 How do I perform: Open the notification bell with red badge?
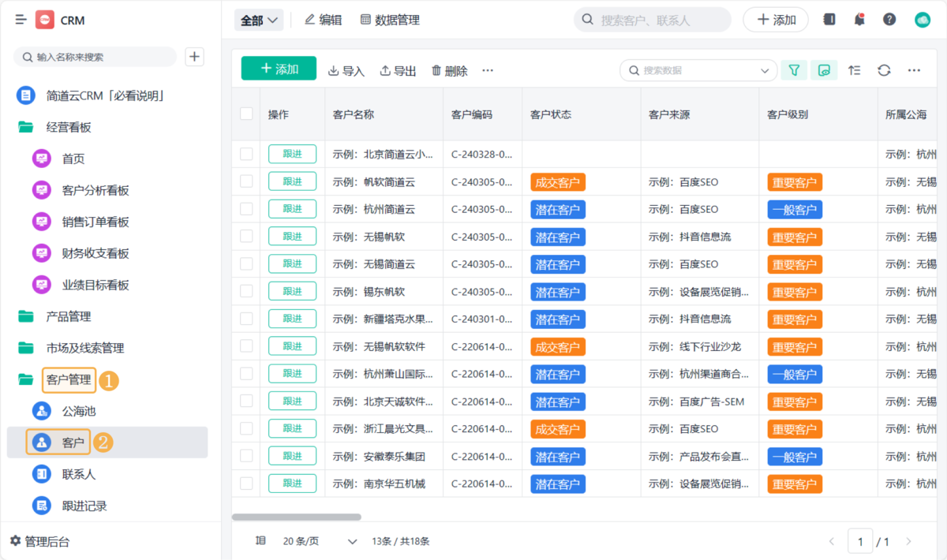(x=859, y=19)
